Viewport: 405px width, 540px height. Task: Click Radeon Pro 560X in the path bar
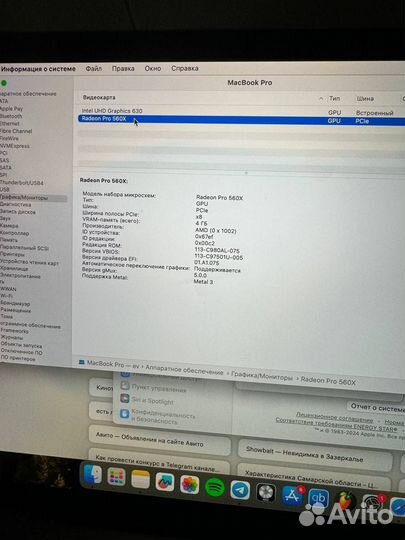[328, 381]
